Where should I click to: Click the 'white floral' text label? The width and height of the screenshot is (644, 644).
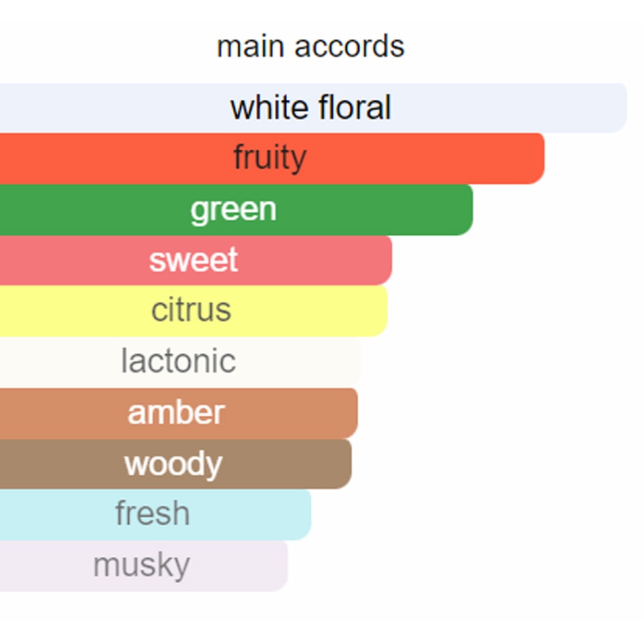pos(311,107)
